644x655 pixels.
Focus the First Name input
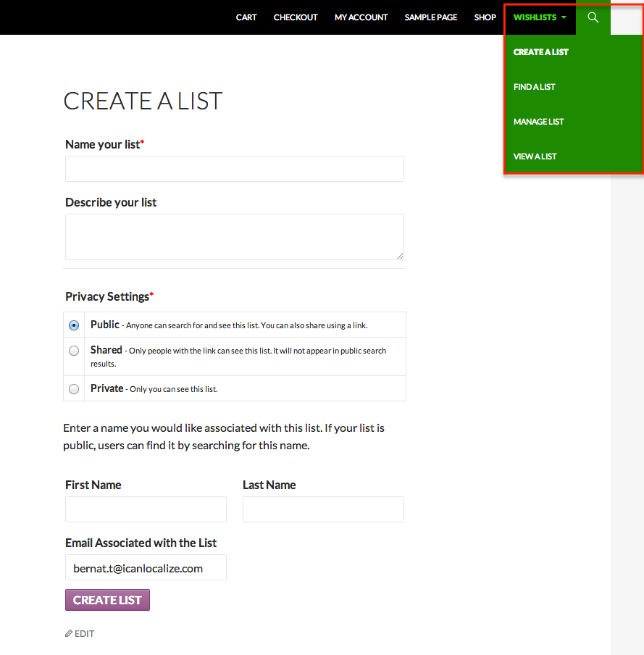tap(146, 509)
